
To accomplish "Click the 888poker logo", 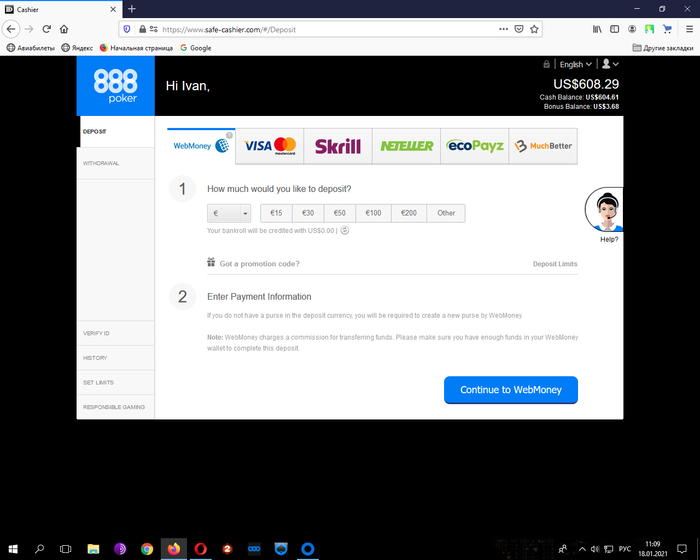I will click(x=116, y=86).
